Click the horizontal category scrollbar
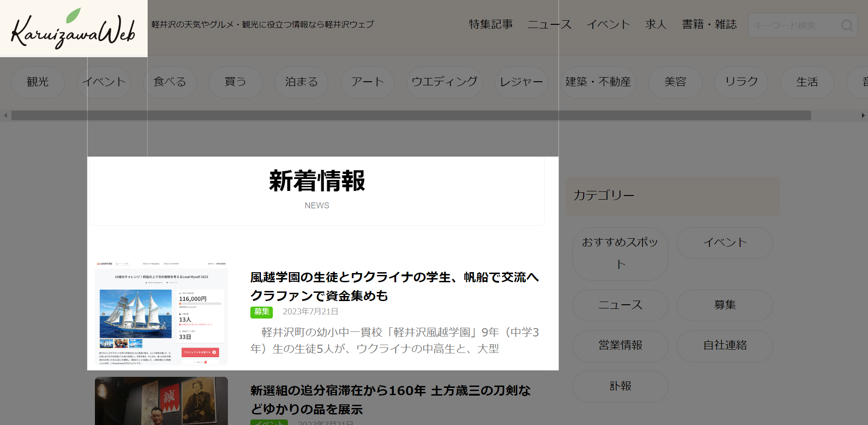This screenshot has width=868, height=425. pyautogui.click(x=411, y=116)
